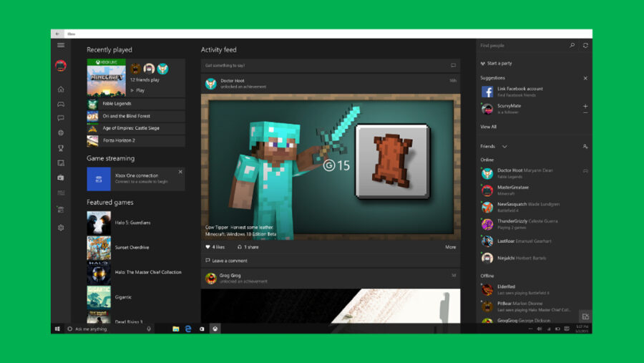The width and height of the screenshot is (644, 363).
Task: Like the Doctor Hoot post with heart
Action: tap(208, 247)
